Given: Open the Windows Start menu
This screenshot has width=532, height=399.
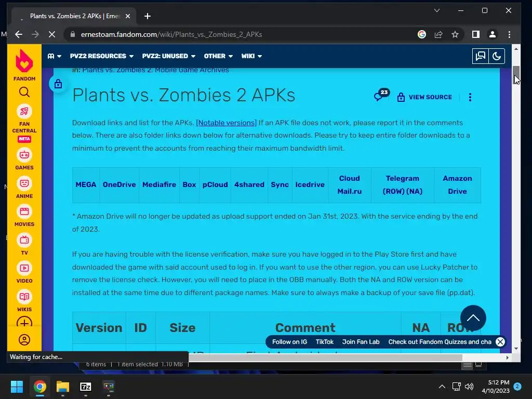Looking at the screenshot, I should click(x=17, y=387).
